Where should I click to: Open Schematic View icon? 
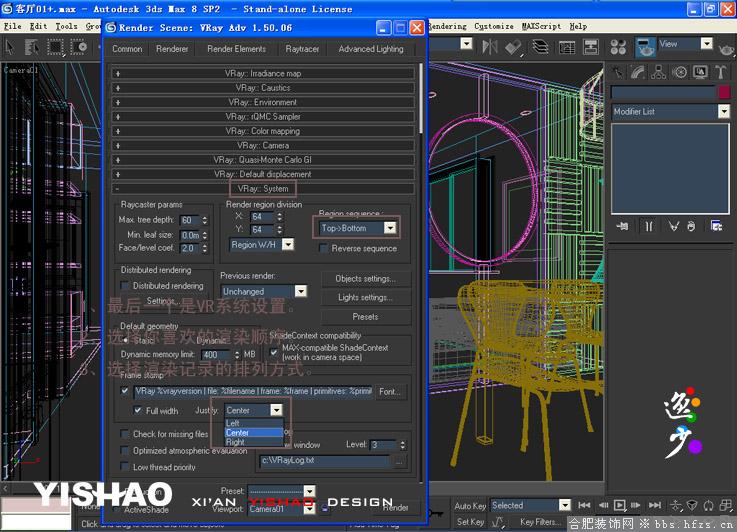tap(590, 47)
